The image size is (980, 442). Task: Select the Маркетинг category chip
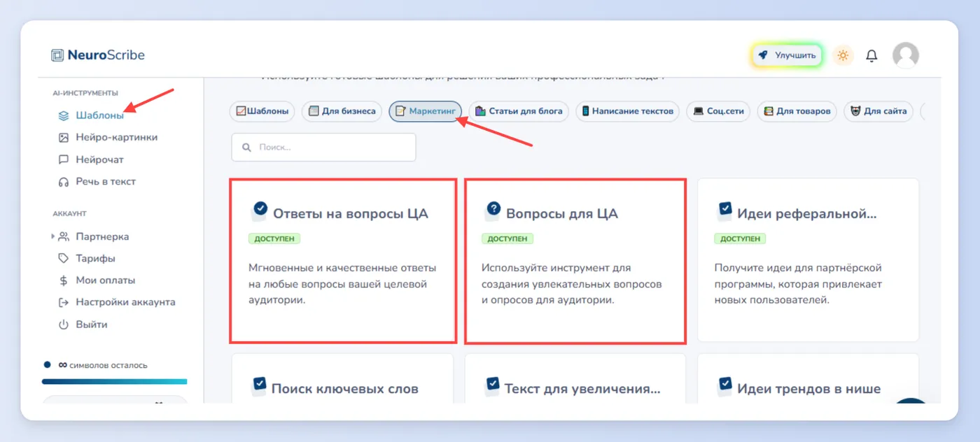[x=425, y=111]
